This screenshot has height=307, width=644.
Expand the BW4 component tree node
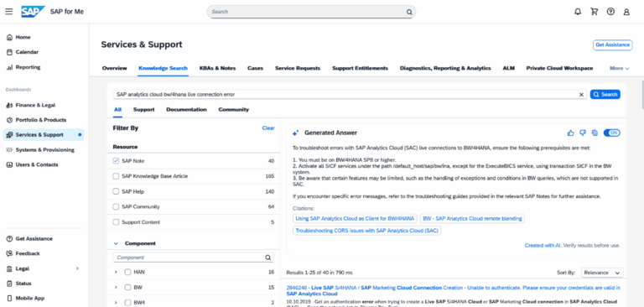click(x=116, y=303)
